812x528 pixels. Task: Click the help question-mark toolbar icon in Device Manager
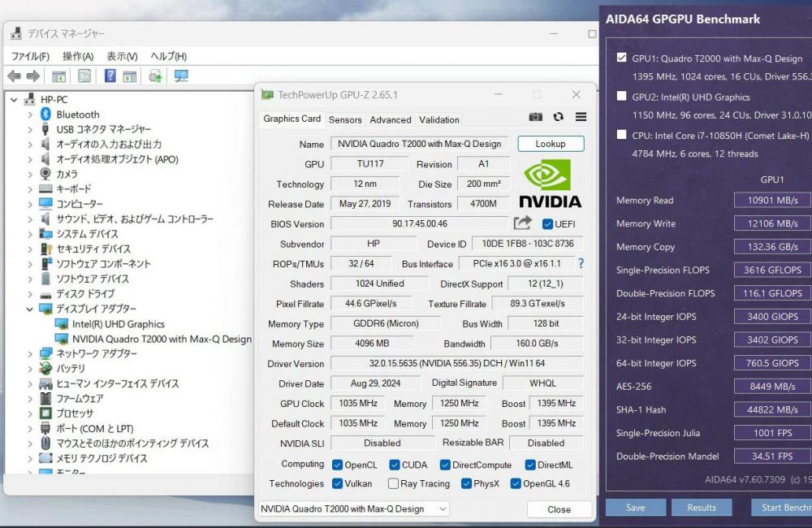tap(110, 76)
